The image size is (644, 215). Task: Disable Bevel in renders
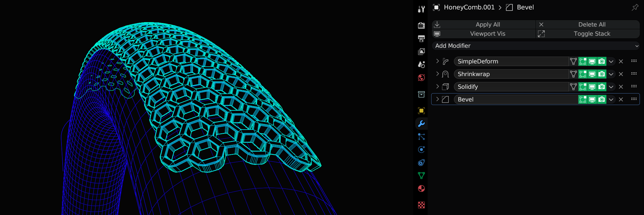click(x=602, y=99)
